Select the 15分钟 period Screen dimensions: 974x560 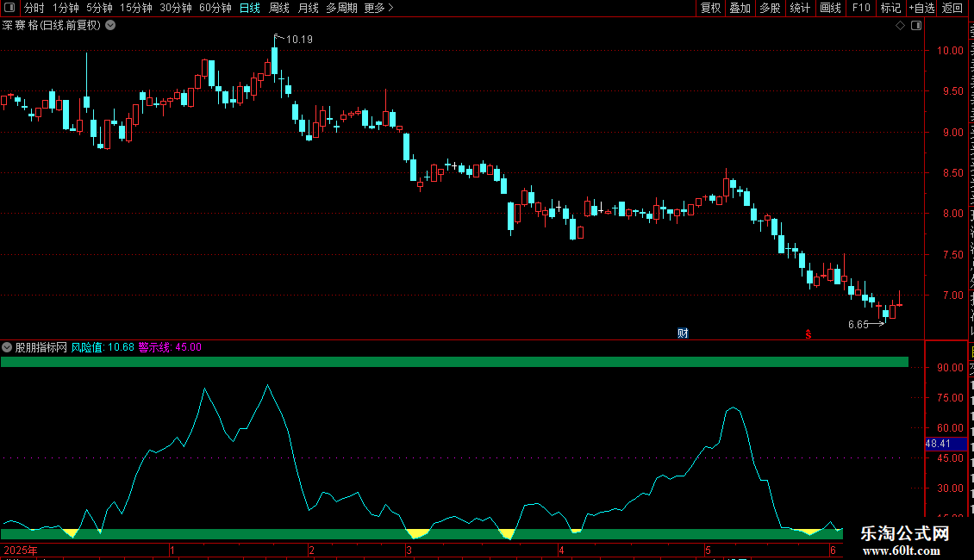tap(136, 8)
